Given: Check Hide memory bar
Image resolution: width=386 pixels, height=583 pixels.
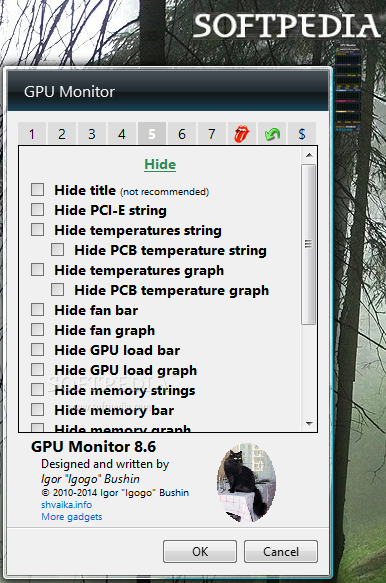Looking at the screenshot, I should click(38, 410).
